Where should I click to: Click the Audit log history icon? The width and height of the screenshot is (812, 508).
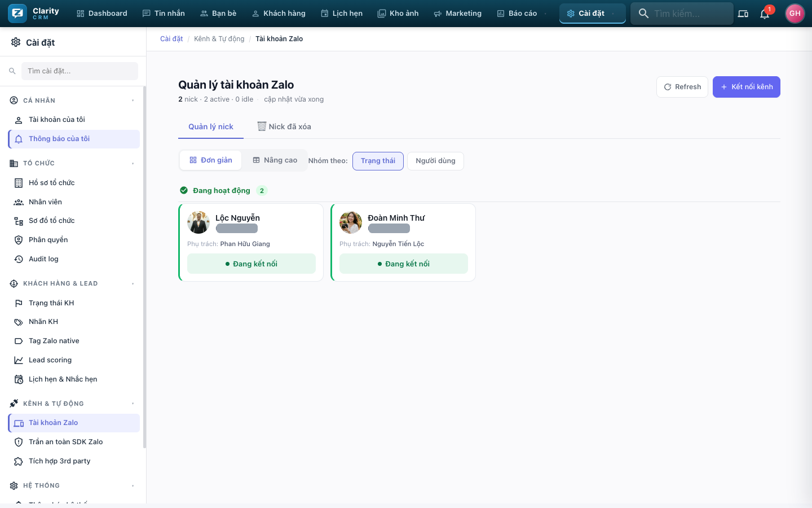click(x=19, y=259)
